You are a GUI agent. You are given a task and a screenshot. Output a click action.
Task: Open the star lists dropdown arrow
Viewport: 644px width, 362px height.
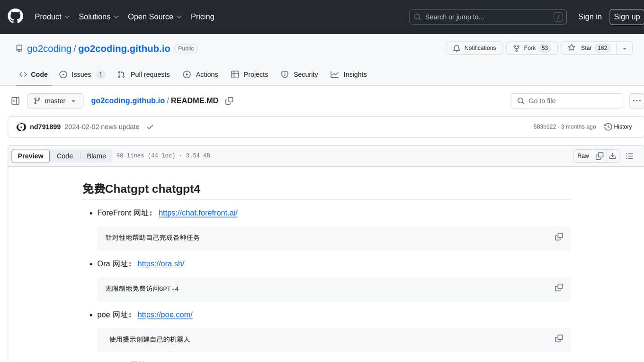pyautogui.click(x=625, y=48)
